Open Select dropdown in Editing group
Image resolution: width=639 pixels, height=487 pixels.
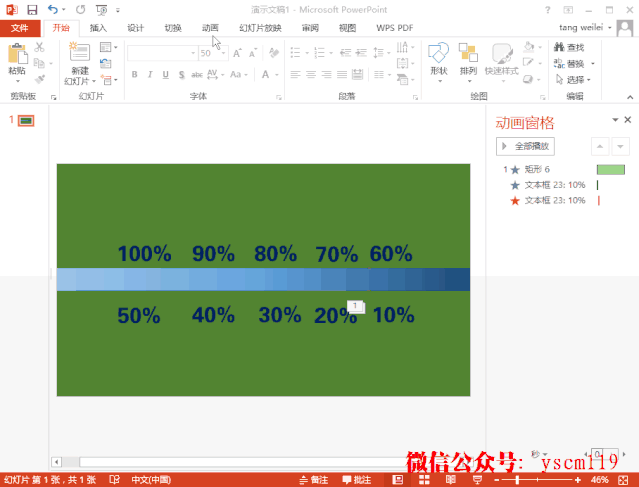click(573, 79)
